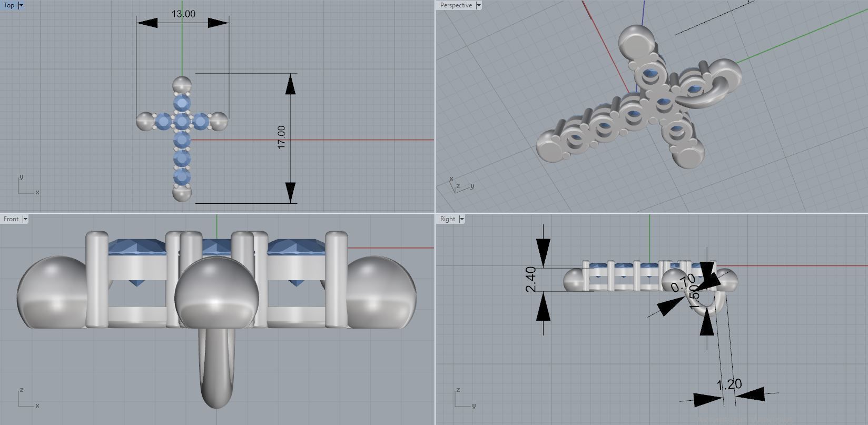868x425 pixels.
Task: Select the 1.20 dimension in Right view
Action: pos(729,384)
